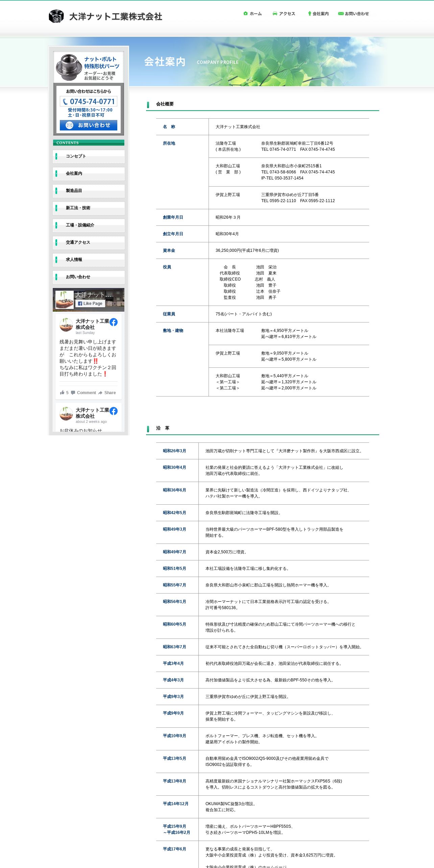Click the 会社概要 section heading
Screen dimensions: 434x868
165,104
